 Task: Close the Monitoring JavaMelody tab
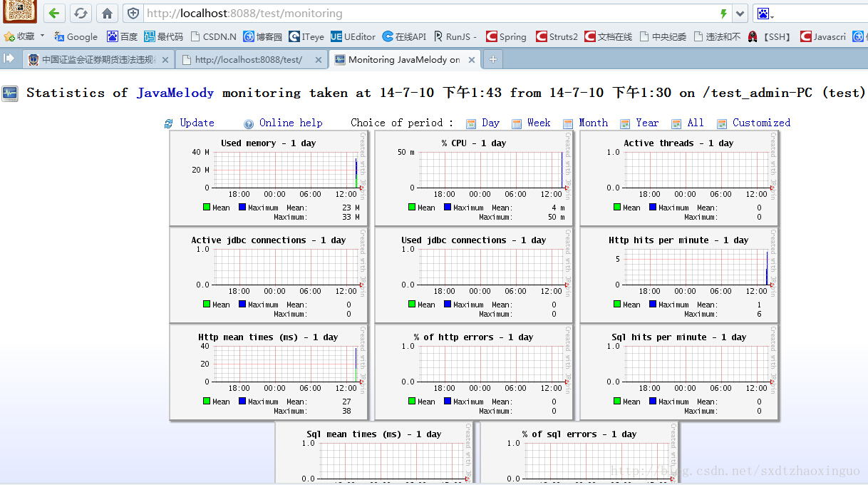tap(471, 60)
